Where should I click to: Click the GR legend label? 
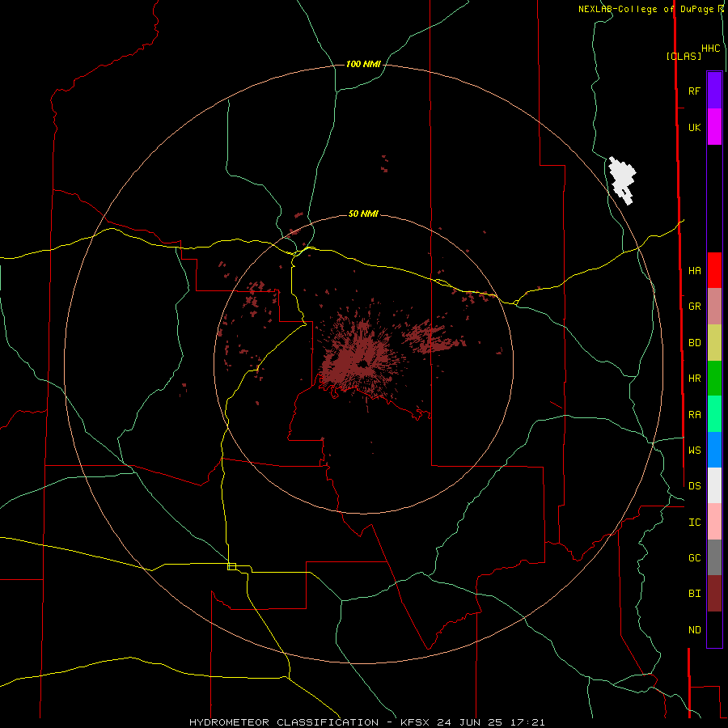(694, 307)
